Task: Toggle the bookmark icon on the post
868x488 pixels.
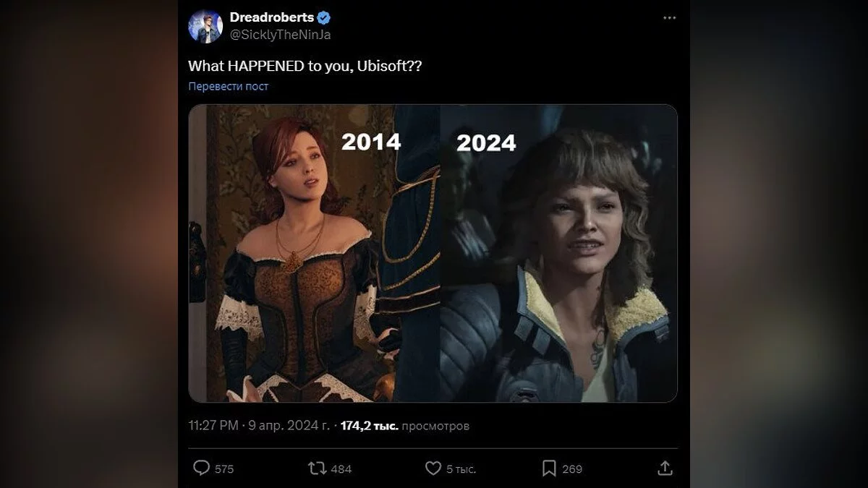Action: 549,468
